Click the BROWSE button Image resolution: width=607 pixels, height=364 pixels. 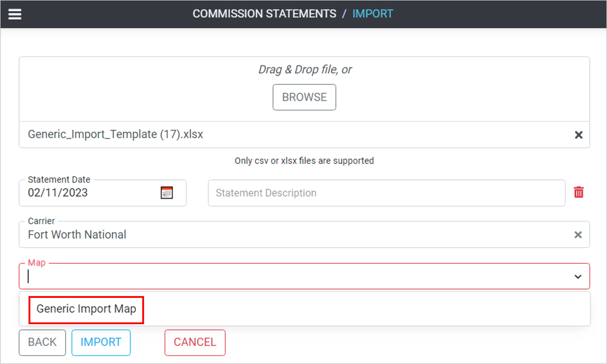(x=304, y=97)
